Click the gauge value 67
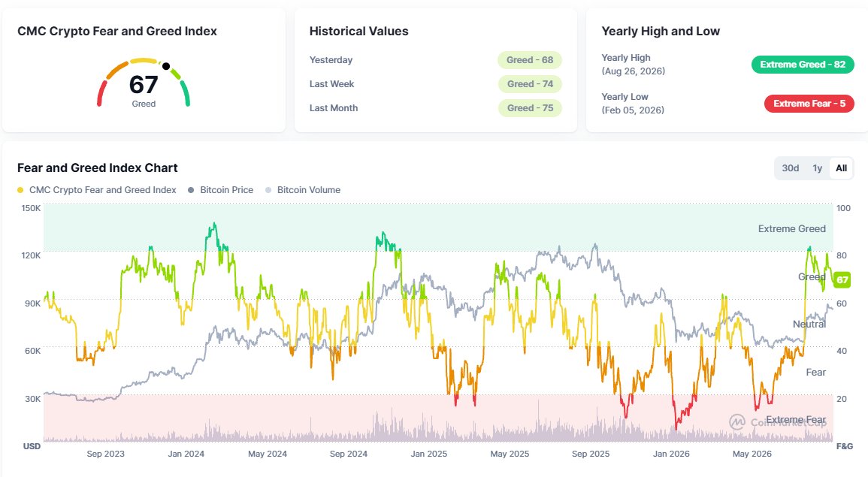The image size is (868, 477). pos(144,85)
